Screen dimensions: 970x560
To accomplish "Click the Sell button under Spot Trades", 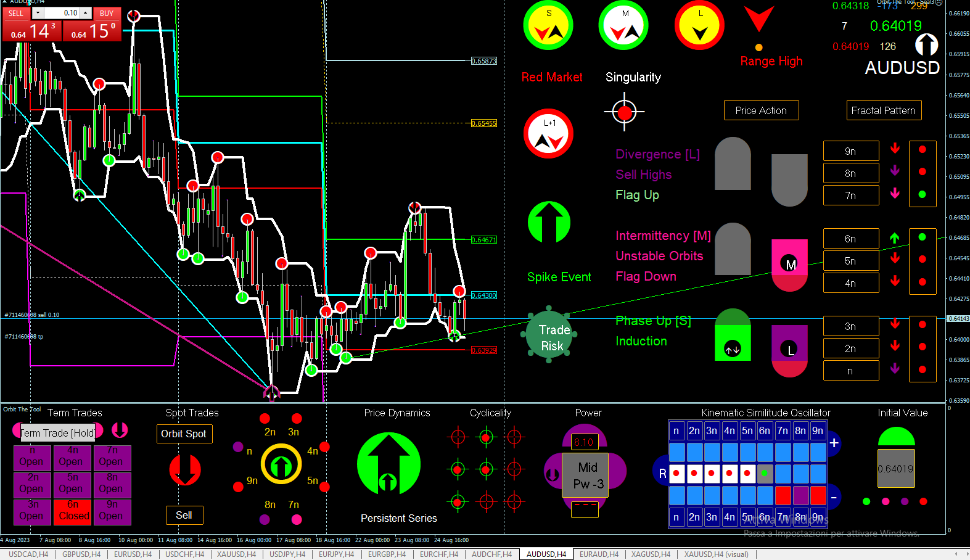I will tap(184, 515).
